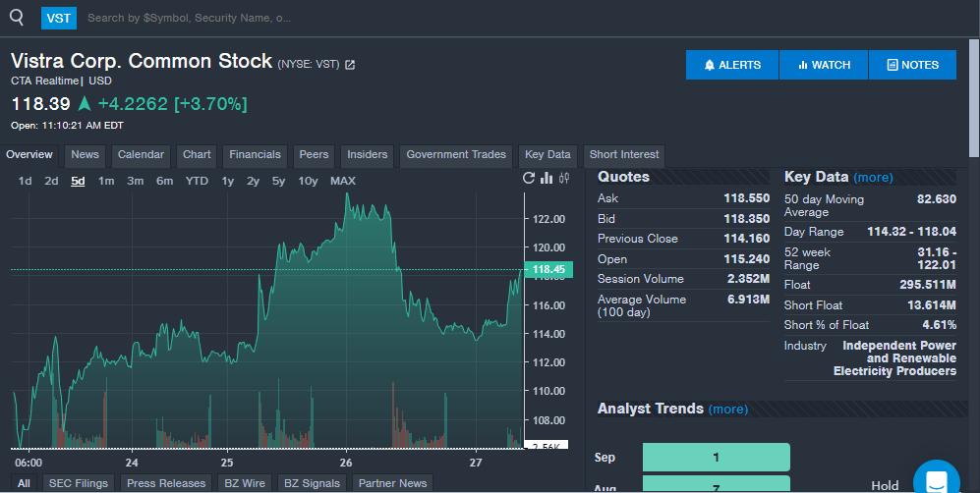
Task: Open the Government Trades tab
Action: [456, 155]
